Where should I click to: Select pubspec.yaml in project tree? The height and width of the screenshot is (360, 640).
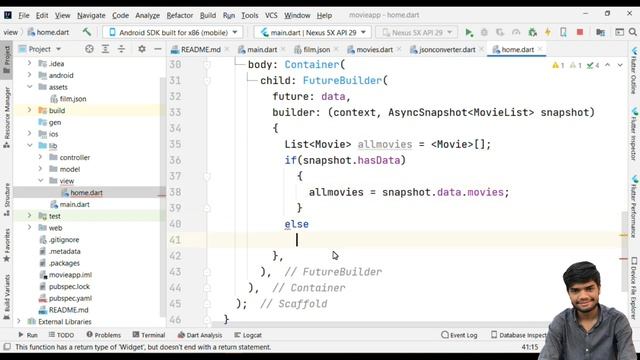(70, 298)
